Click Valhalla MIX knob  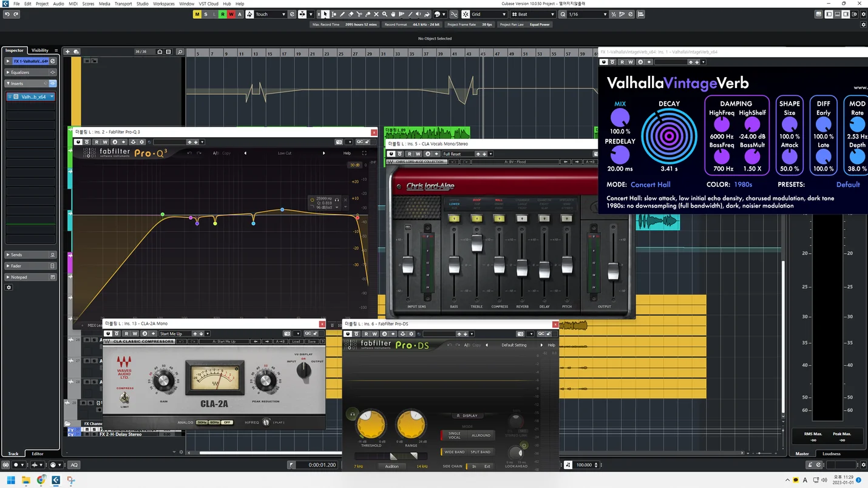tap(620, 118)
